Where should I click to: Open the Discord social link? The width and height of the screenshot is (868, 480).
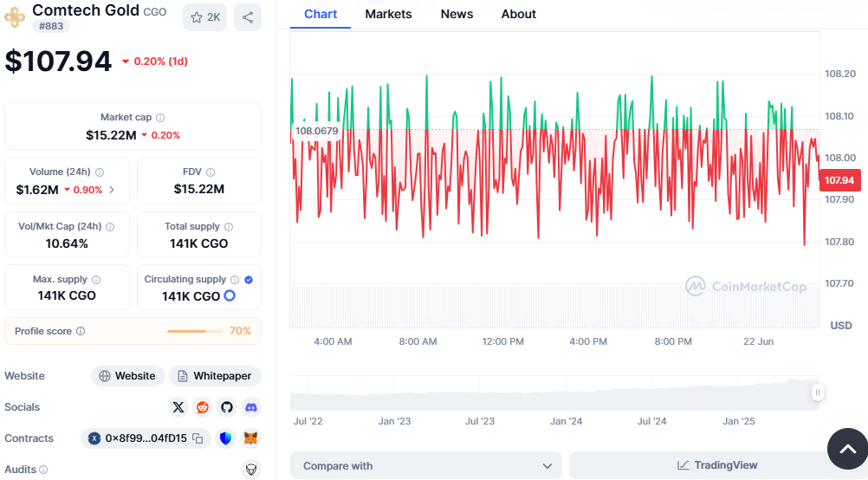[251, 407]
